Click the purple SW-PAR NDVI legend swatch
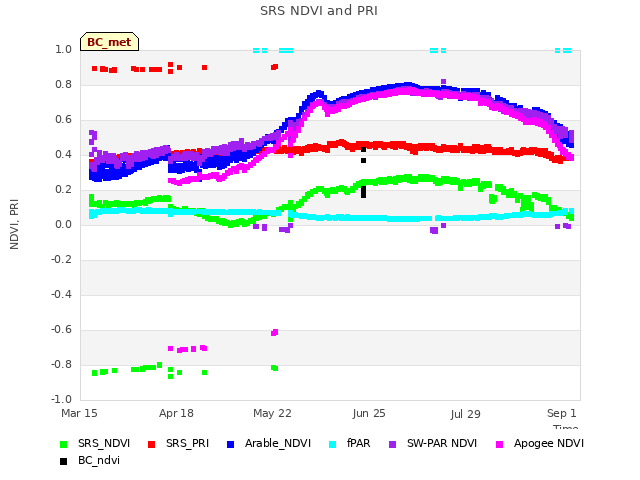The width and height of the screenshot is (640, 480). point(393,444)
